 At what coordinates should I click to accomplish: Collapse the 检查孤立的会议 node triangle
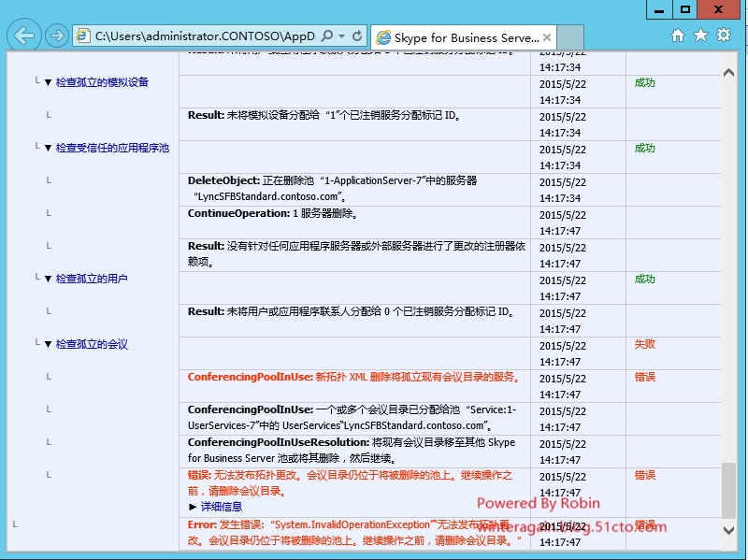coord(48,344)
